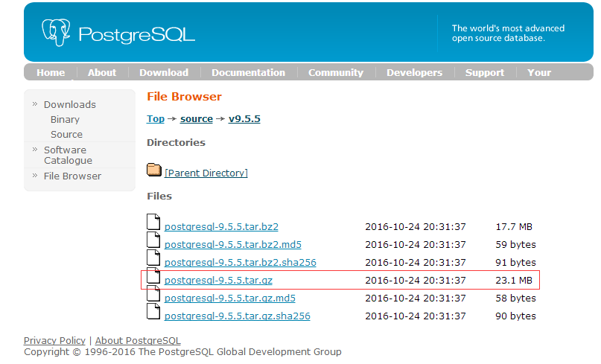Navigate to source breadcrumb link
Screen dimensions: 601x364
click(x=197, y=119)
